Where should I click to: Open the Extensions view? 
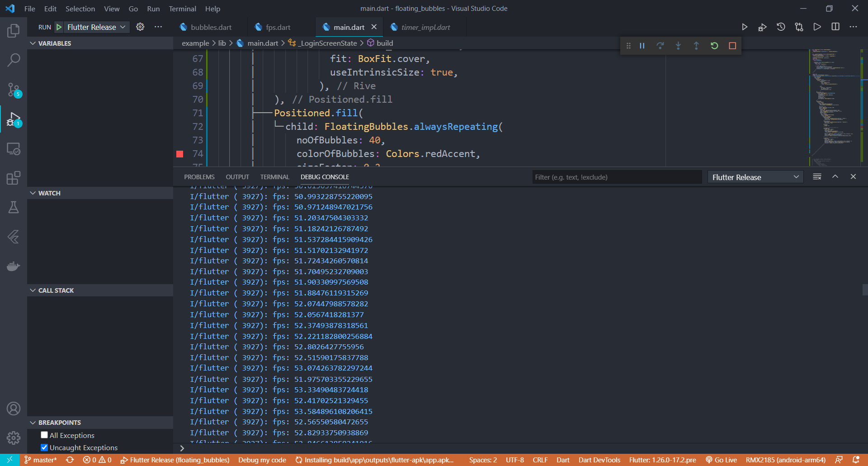point(14,178)
